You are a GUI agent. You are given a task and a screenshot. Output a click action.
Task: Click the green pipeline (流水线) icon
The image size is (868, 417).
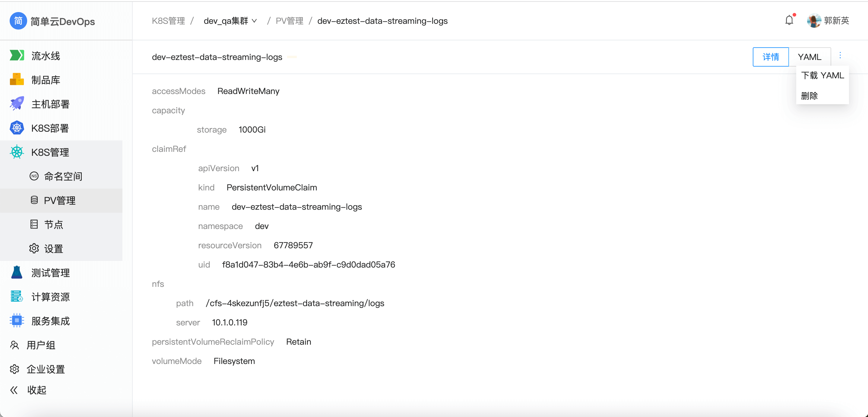[x=17, y=55]
